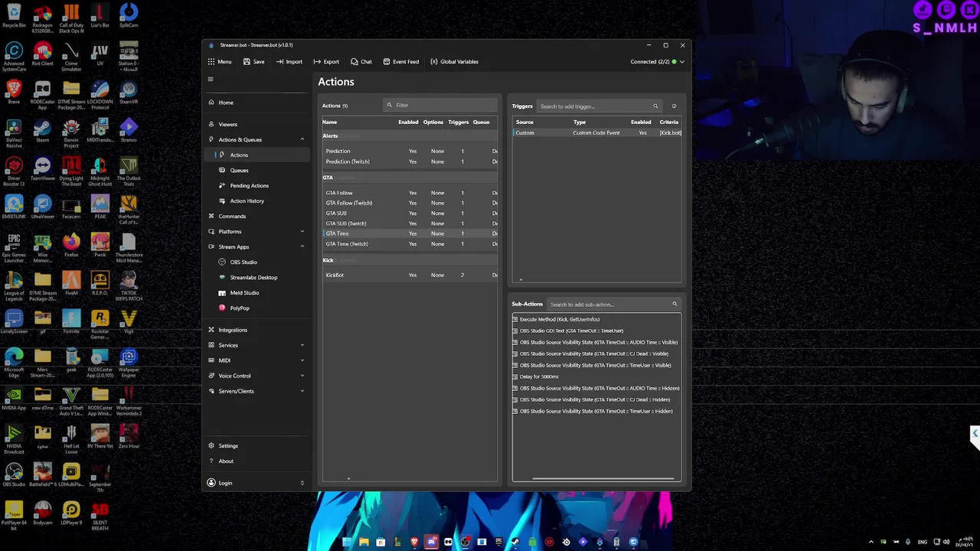Image resolution: width=980 pixels, height=551 pixels.
Task: Collapse the Actions & Queues section chevron
Action: (x=302, y=139)
